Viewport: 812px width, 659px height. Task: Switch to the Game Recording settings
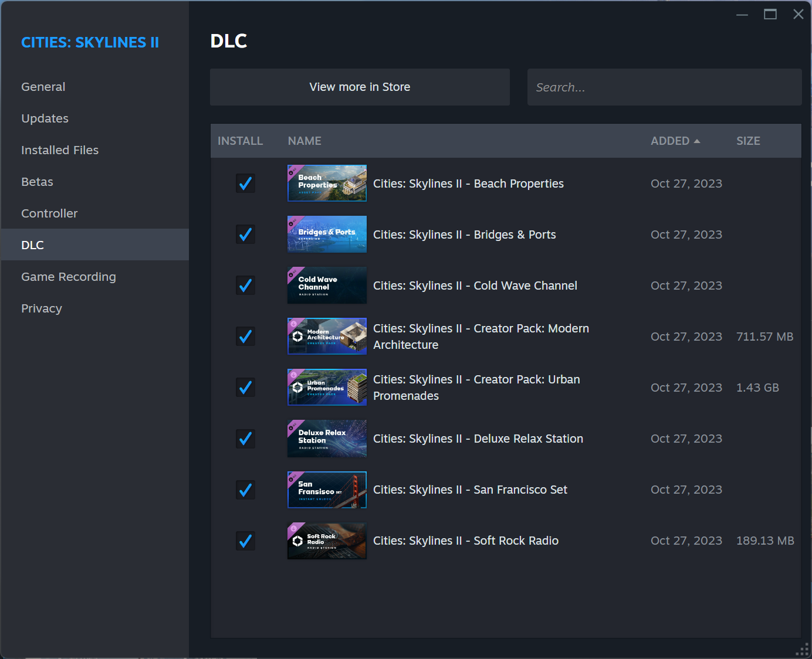point(69,277)
